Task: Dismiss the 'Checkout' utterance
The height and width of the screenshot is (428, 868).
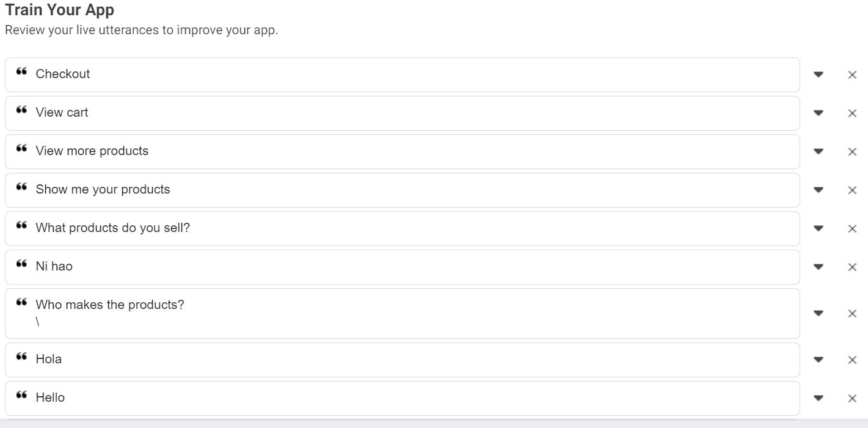Action: tap(852, 75)
